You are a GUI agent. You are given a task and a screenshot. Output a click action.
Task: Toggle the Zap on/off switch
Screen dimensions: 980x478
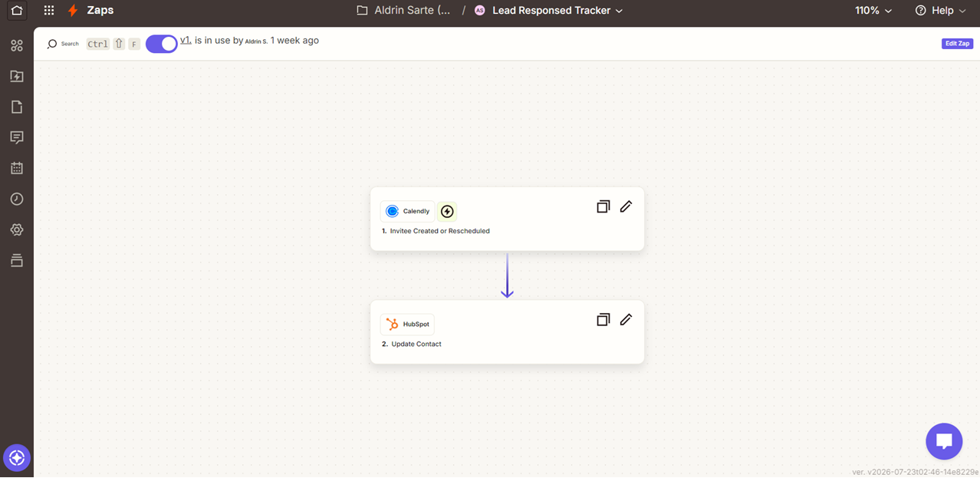(162, 44)
